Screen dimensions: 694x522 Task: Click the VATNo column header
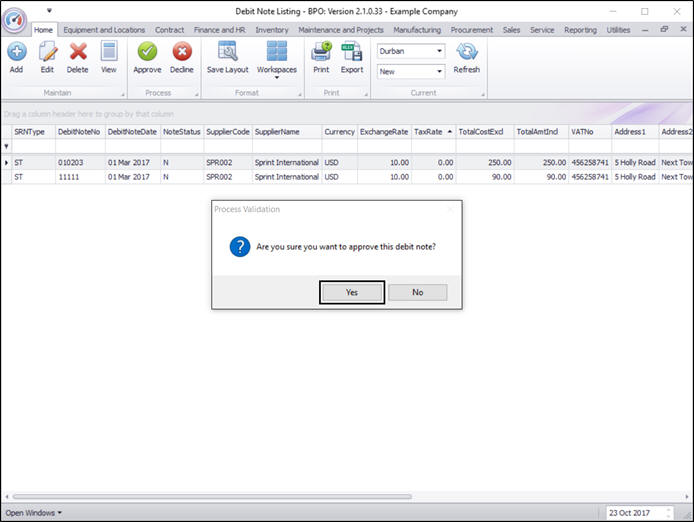pos(590,131)
